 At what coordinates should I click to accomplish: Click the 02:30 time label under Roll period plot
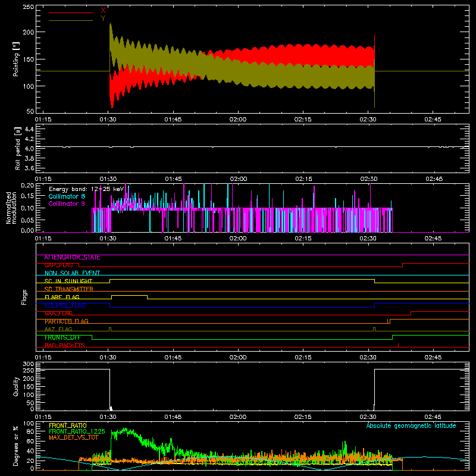(x=368, y=179)
